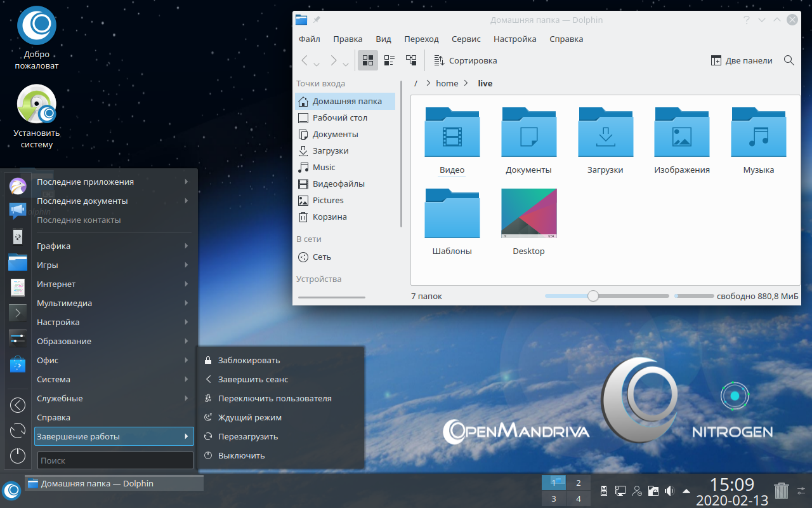
Task: Switch to virtual desktop 2 in pager
Action: click(x=579, y=483)
